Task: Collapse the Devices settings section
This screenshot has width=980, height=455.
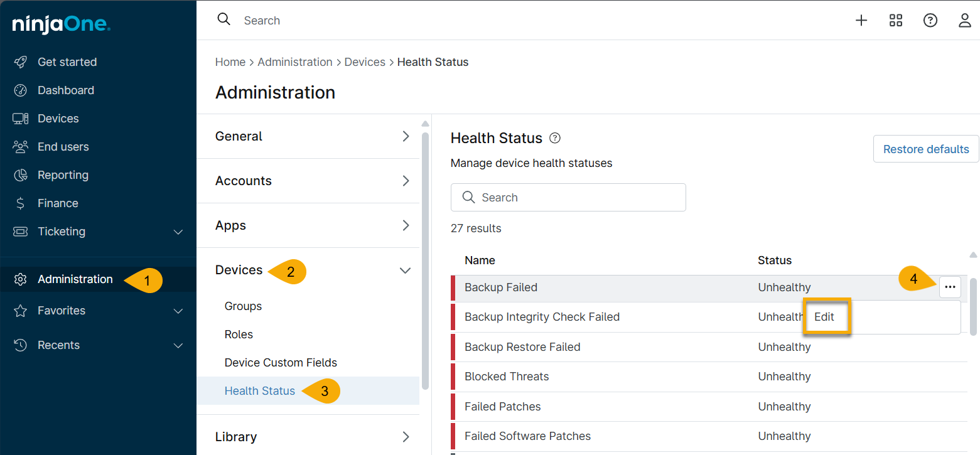Action: [405, 270]
